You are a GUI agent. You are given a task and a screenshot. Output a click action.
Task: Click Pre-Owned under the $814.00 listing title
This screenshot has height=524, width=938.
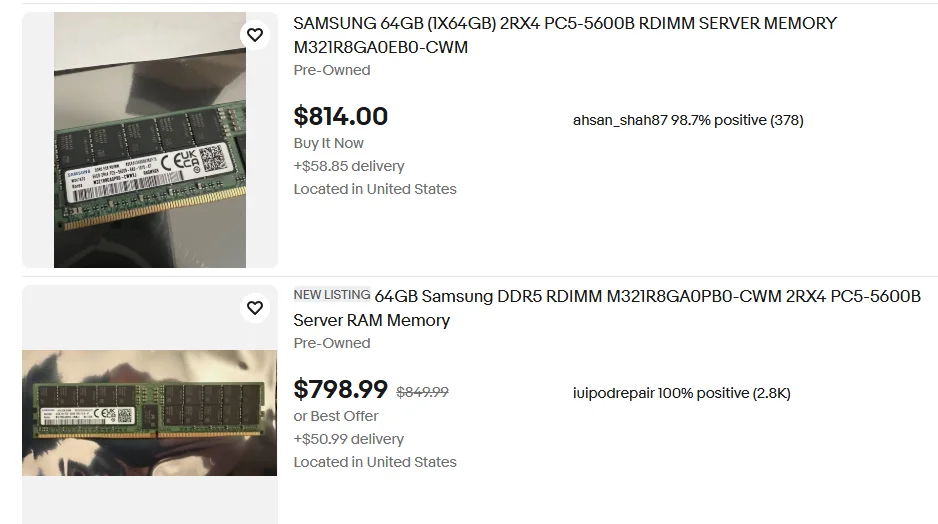[332, 70]
